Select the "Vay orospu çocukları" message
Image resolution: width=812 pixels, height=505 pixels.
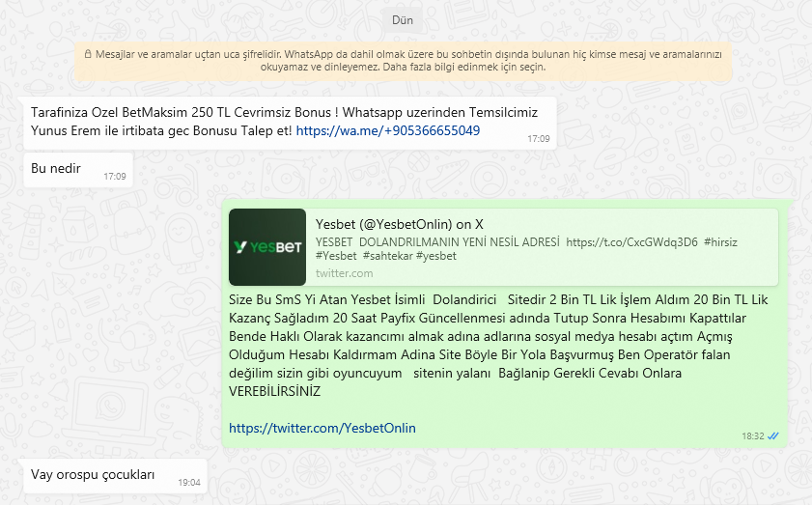coord(115,475)
